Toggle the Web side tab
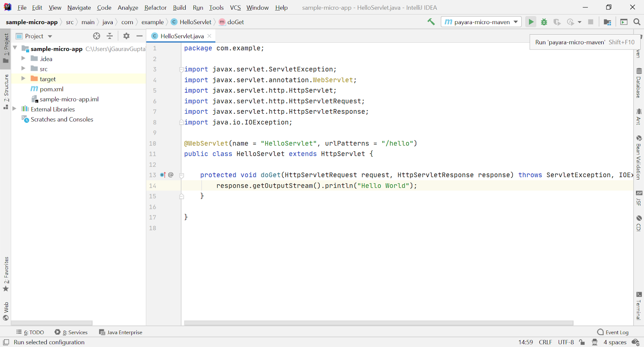 click(x=6, y=311)
